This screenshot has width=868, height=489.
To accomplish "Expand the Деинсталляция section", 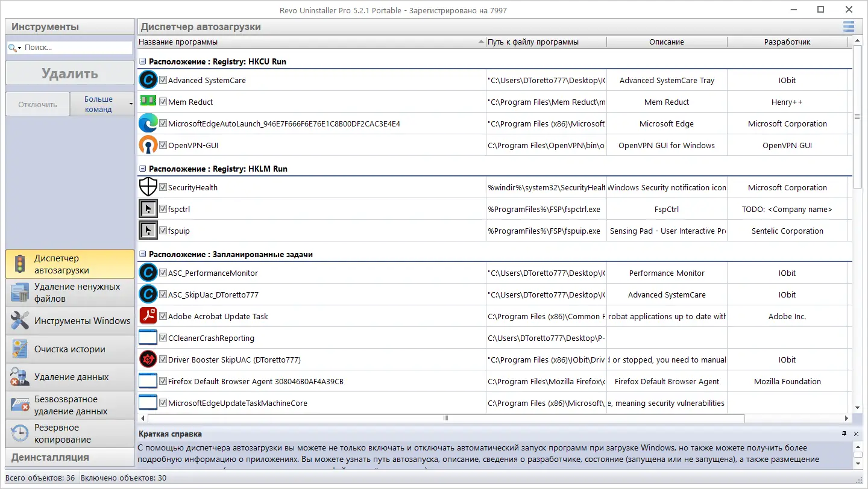I will tap(70, 457).
